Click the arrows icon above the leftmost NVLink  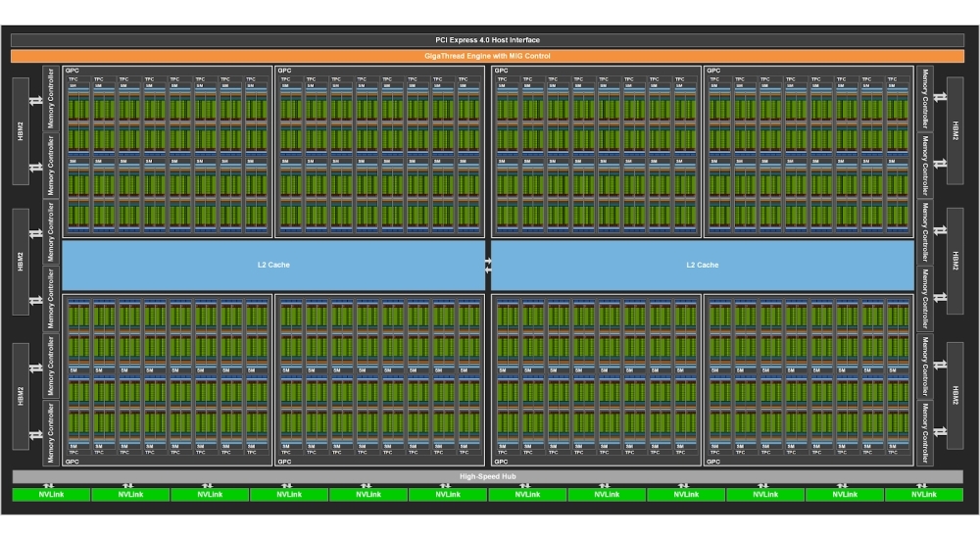point(48,485)
